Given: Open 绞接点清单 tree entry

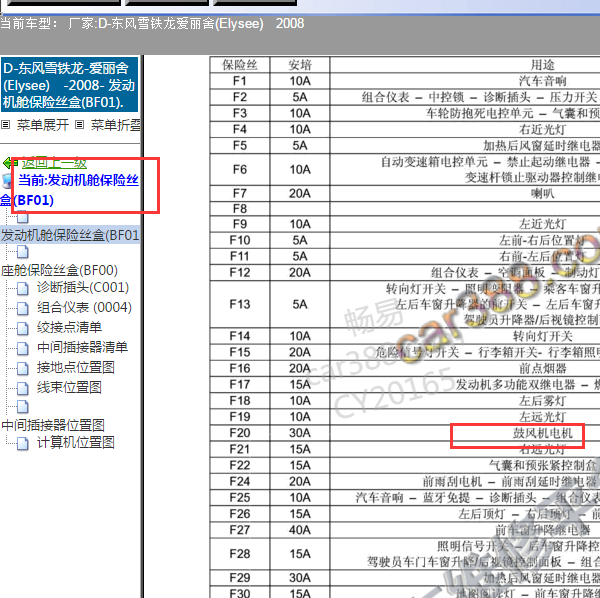Looking at the screenshot, I should click(69, 328).
